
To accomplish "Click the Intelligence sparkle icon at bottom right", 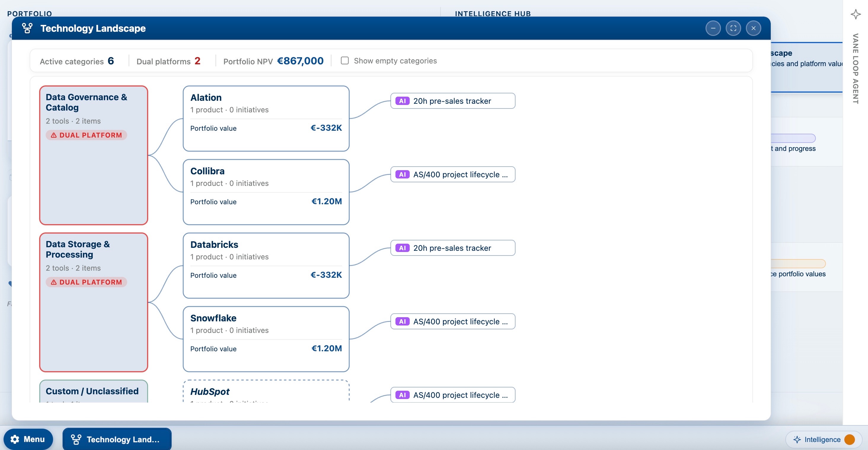I will (797, 440).
